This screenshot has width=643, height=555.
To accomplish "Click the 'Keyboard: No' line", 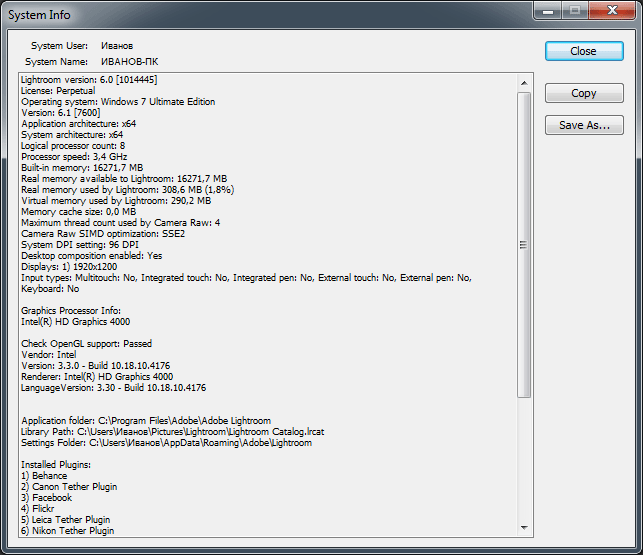I will click(x=50, y=289).
